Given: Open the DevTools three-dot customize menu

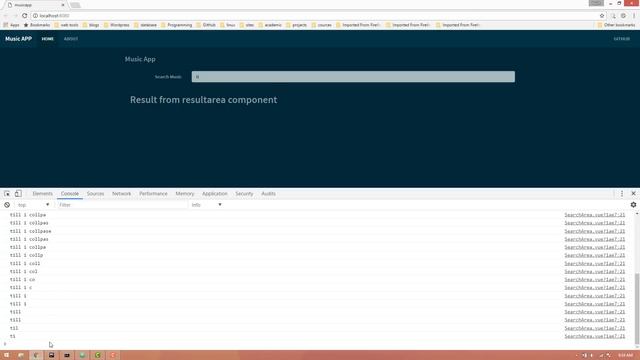Looking at the screenshot, I should click(622, 194).
